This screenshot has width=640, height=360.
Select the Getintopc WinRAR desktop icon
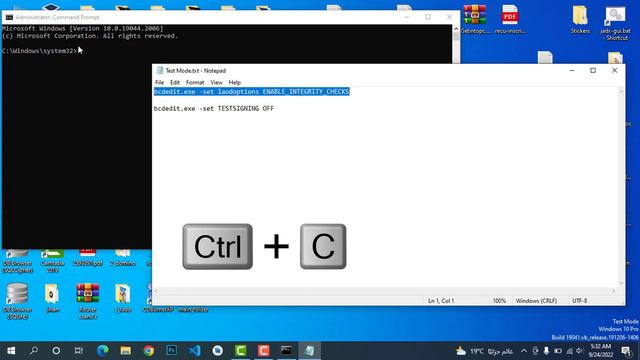475,19
